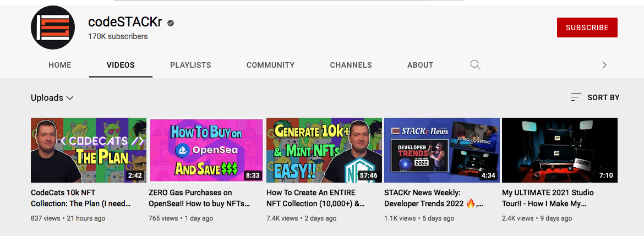Open the channel search magnifier icon
This screenshot has width=644, height=236.
click(x=475, y=65)
